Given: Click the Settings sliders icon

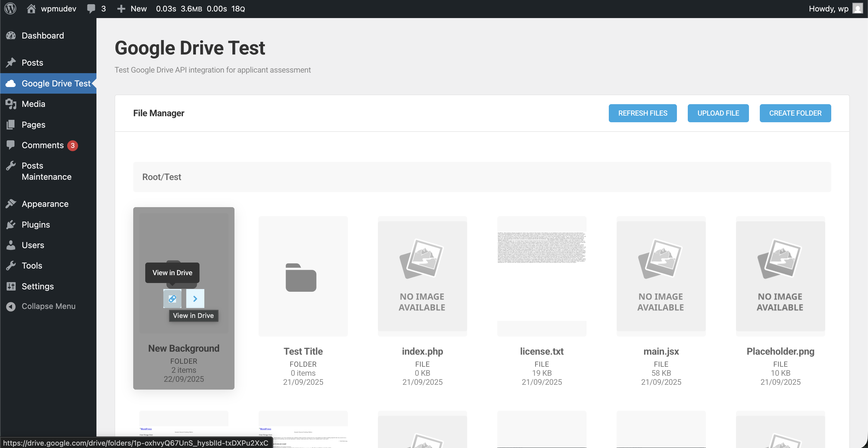Looking at the screenshot, I should click(11, 286).
